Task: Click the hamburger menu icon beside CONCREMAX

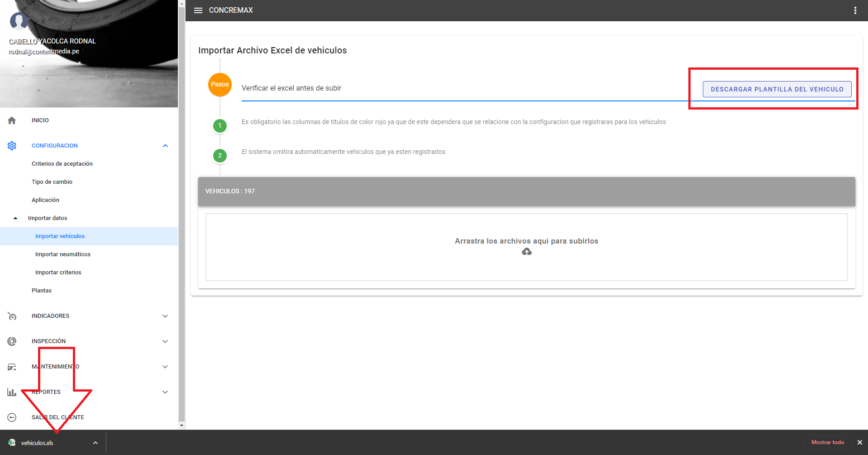Action: point(198,10)
